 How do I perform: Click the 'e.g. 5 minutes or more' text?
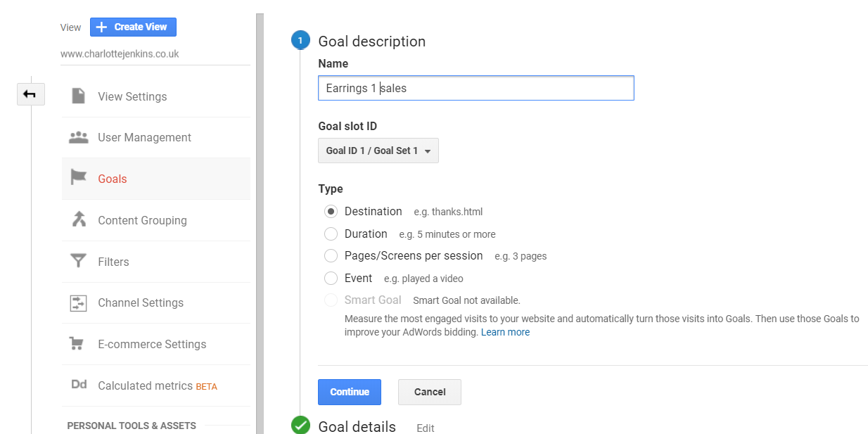[447, 234]
